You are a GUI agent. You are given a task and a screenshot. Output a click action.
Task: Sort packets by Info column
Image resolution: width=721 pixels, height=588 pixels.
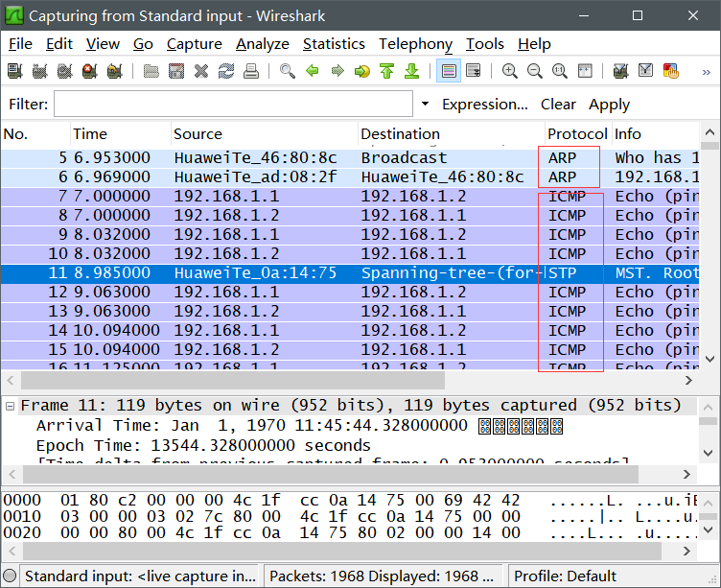pyautogui.click(x=655, y=134)
